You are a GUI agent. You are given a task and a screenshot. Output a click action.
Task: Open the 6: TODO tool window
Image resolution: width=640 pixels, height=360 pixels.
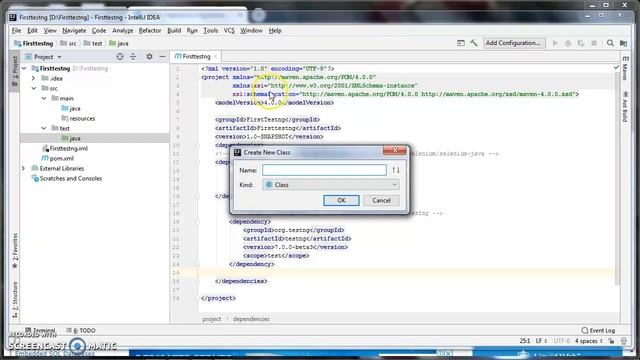point(81,330)
